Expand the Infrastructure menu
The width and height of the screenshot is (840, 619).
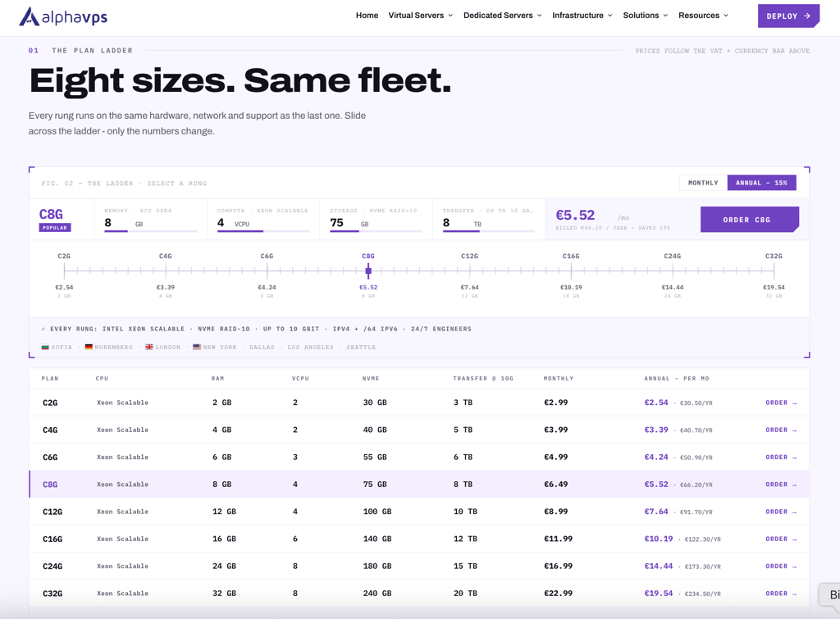click(x=582, y=16)
